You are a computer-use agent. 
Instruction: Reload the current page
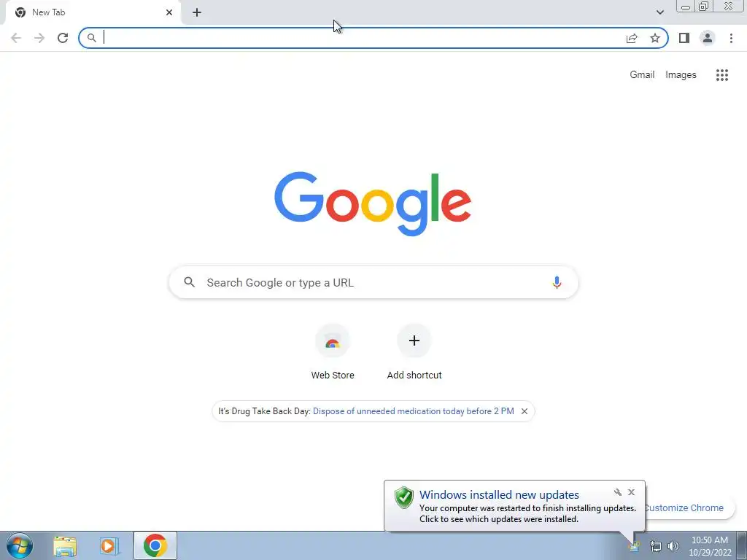pos(63,38)
